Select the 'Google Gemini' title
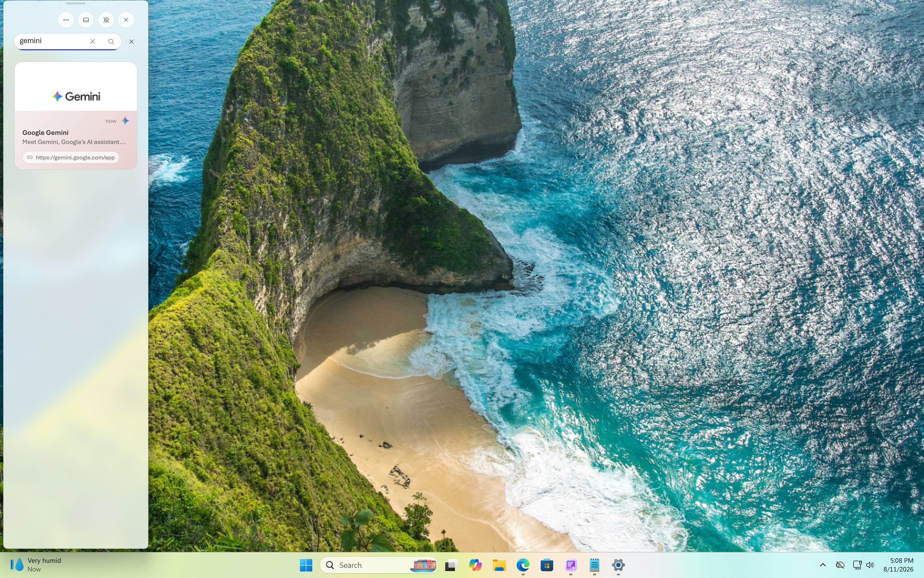Image resolution: width=924 pixels, height=578 pixels. pos(45,133)
